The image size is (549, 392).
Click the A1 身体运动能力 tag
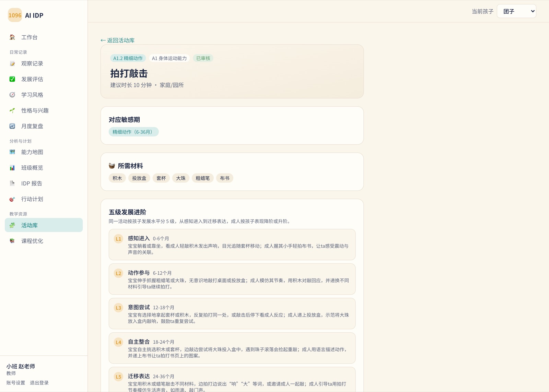169,58
